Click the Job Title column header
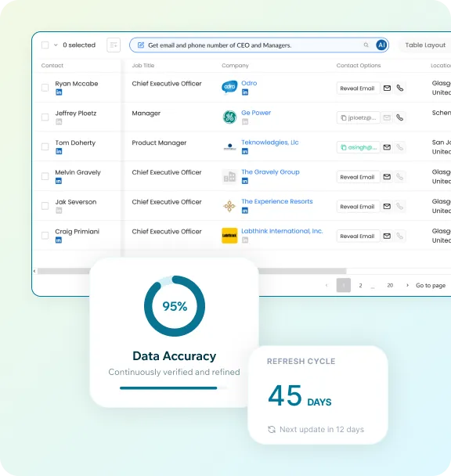The image size is (451, 476). click(x=143, y=65)
